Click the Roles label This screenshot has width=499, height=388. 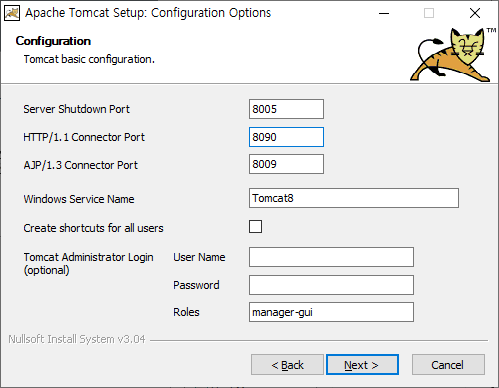click(186, 312)
